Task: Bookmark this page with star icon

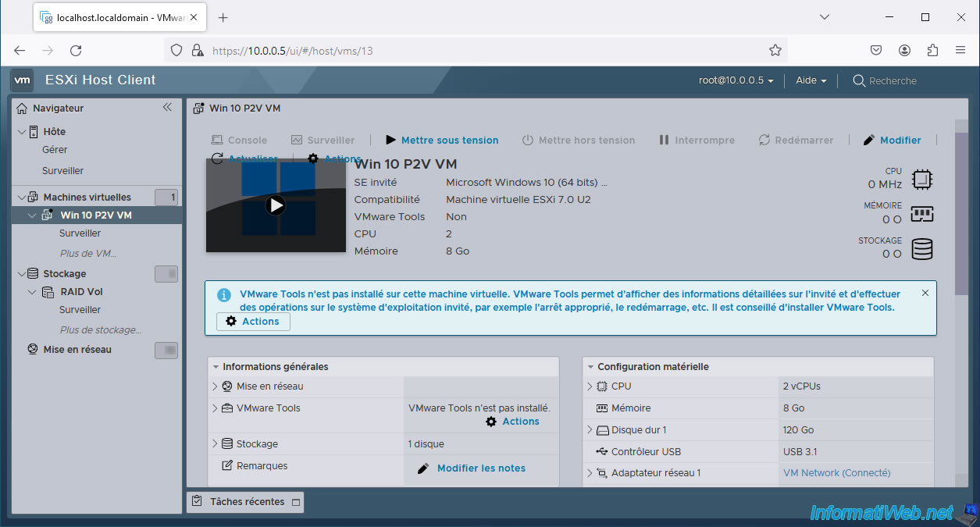Action: point(775,50)
